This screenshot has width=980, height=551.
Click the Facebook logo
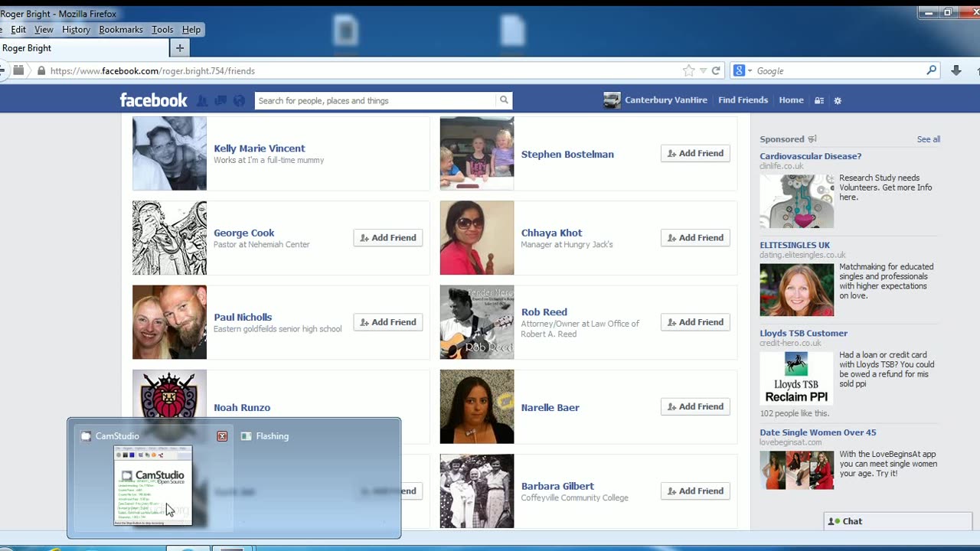click(153, 100)
